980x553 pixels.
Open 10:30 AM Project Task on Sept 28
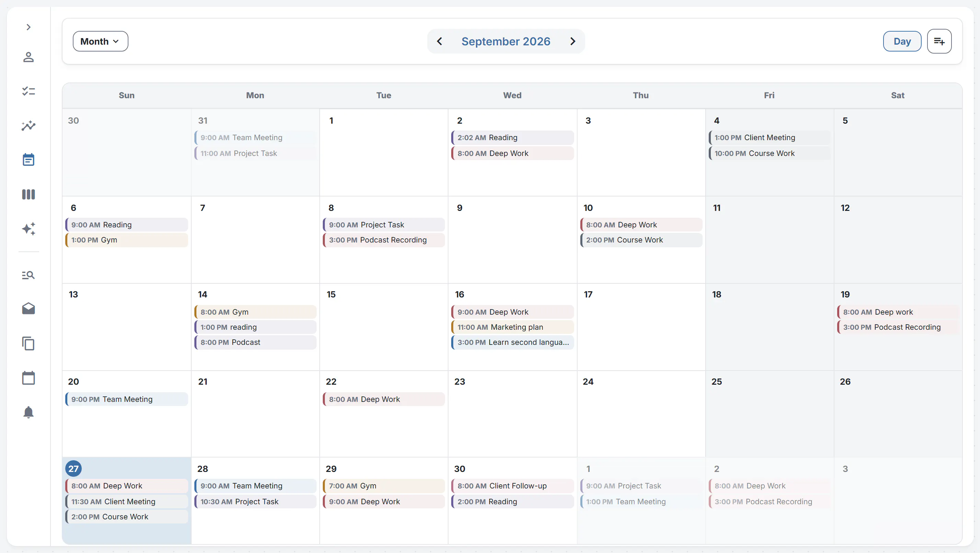coord(255,501)
